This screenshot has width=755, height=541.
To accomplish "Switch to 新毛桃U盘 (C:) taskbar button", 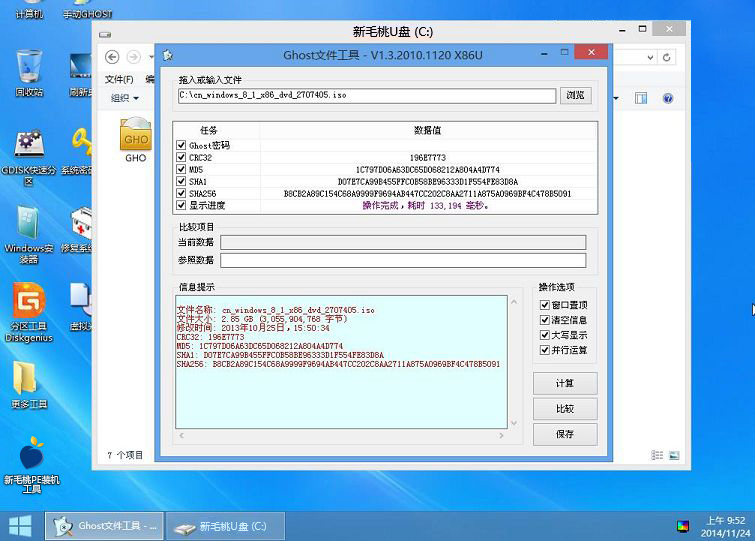I will coord(225,526).
